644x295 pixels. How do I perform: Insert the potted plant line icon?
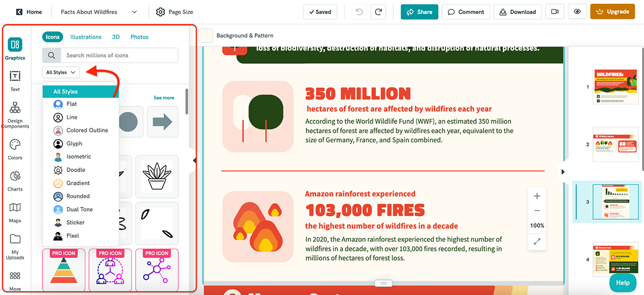tap(157, 177)
